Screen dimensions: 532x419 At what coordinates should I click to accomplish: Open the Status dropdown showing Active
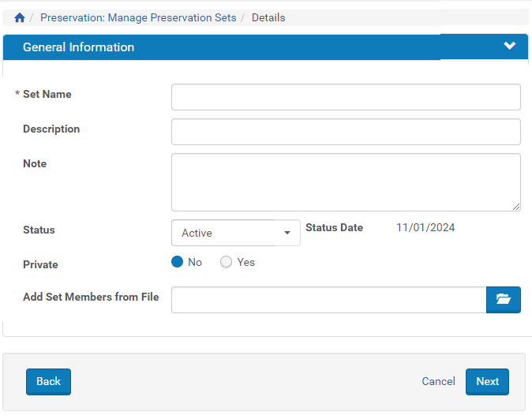point(235,233)
